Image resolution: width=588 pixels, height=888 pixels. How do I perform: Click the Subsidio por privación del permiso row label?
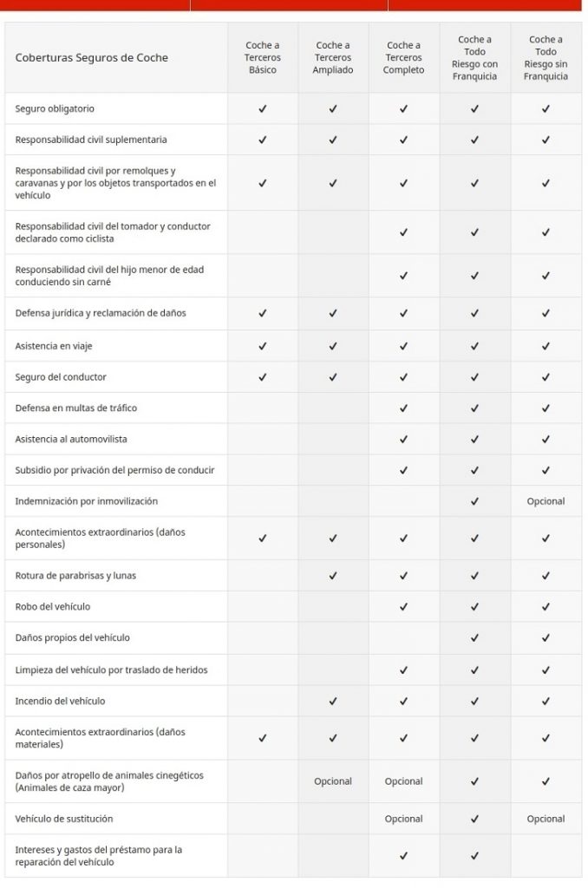tap(115, 470)
